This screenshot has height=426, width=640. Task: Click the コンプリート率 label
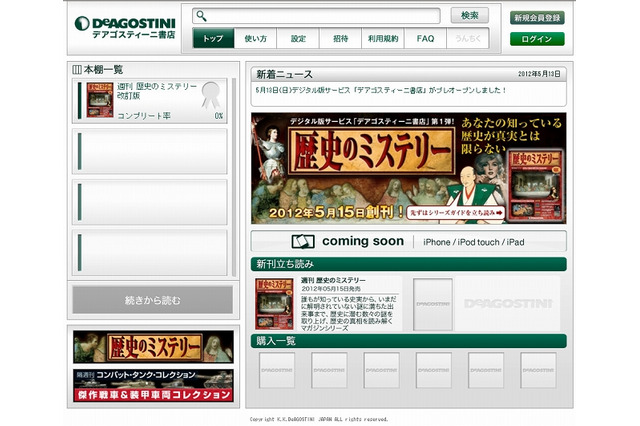pyautogui.click(x=144, y=116)
